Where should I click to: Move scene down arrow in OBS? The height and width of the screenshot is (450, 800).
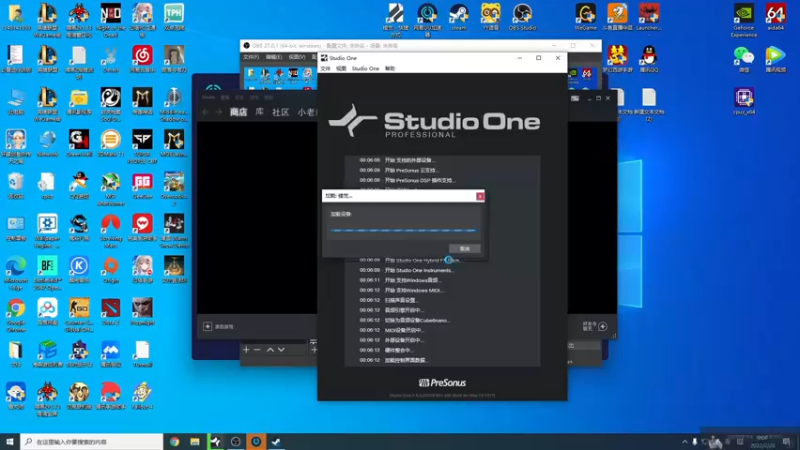(281, 349)
